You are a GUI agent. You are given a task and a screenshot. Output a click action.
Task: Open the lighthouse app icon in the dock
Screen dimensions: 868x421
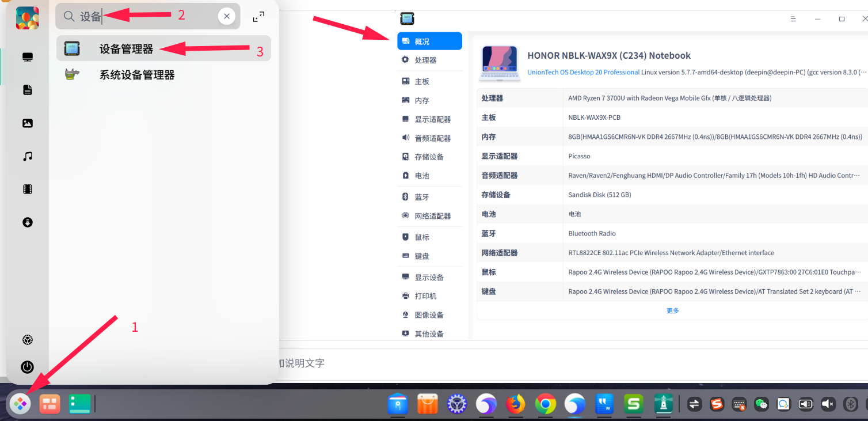coord(663,404)
